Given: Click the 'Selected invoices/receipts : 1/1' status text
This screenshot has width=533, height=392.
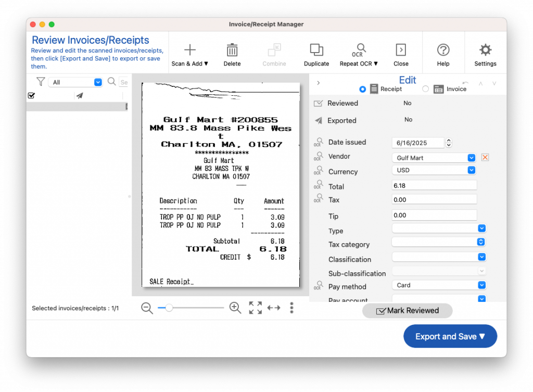Looking at the screenshot, I should [x=75, y=308].
